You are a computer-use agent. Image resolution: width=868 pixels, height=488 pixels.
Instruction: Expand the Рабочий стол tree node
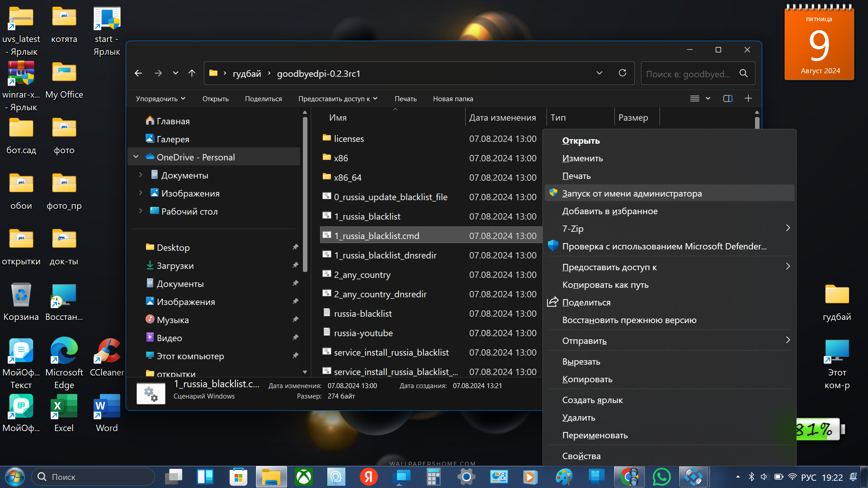141,211
